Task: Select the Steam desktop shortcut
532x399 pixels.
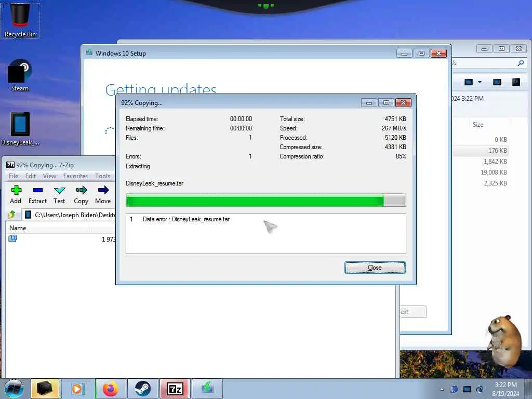Action: point(20,75)
